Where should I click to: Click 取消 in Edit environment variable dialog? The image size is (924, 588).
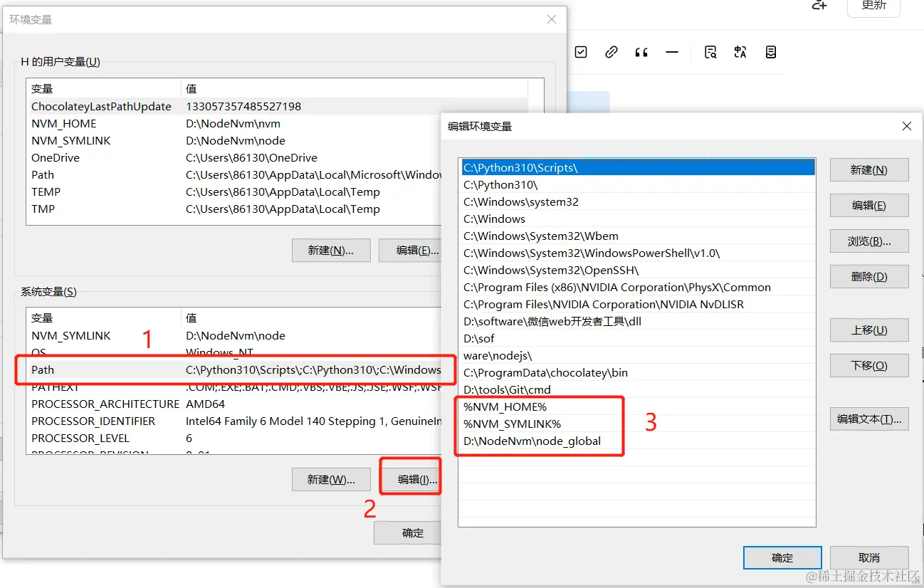[x=869, y=557]
